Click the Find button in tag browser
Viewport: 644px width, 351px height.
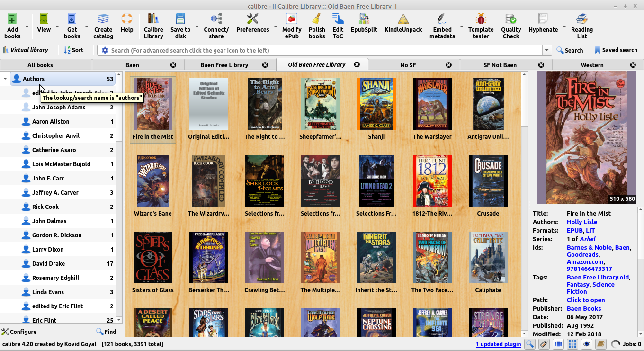[106, 332]
